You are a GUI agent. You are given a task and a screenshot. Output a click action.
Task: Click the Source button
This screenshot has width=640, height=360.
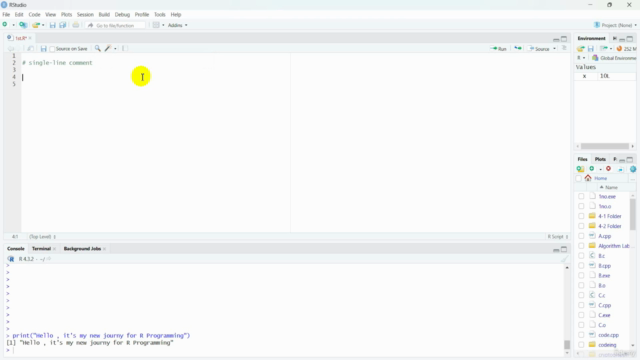(539, 49)
